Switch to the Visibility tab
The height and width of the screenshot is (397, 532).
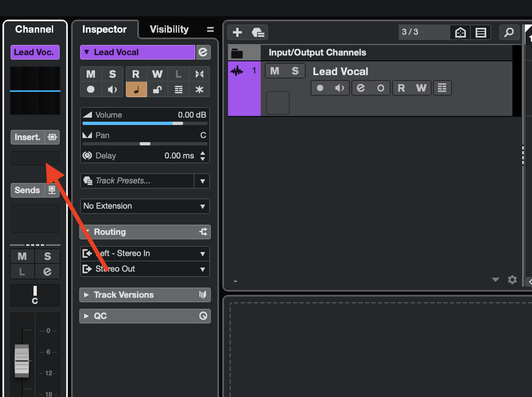pyautogui.click(x=169, y=29)
